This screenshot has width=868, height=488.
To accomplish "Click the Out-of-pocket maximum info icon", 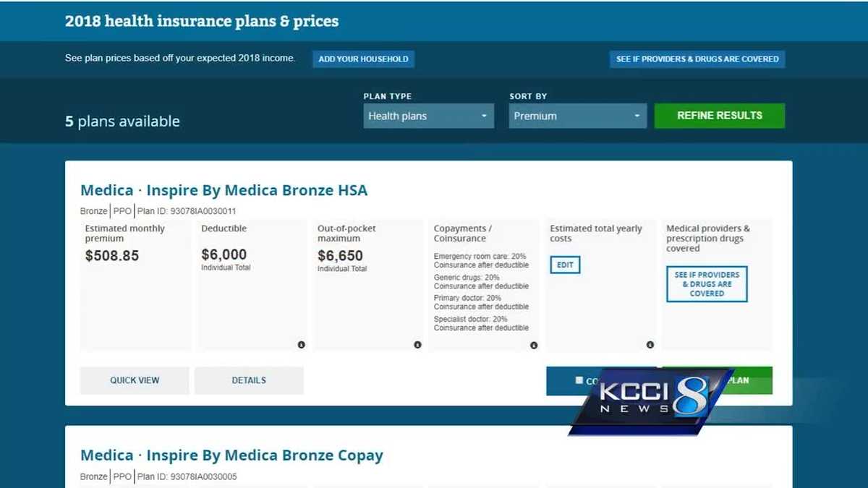I will 417,345.
